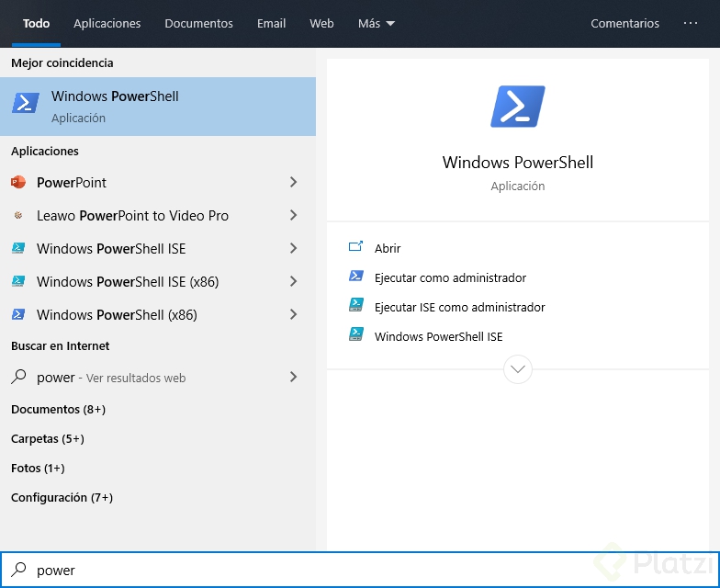The width and height of the screenshot is (720, 588).
Task: Click the Ejecutar ISE como administrador icon
Action: [x=356, y=305]
